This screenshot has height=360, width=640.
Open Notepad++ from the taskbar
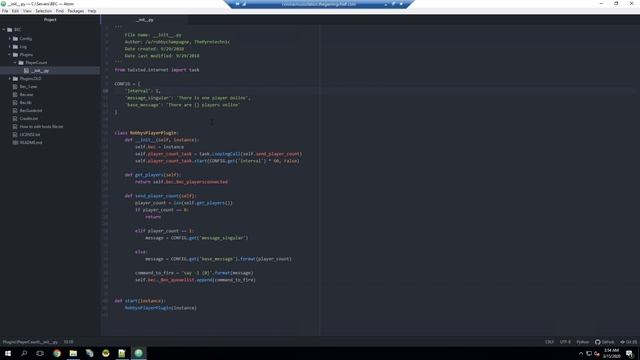(122, 353)
